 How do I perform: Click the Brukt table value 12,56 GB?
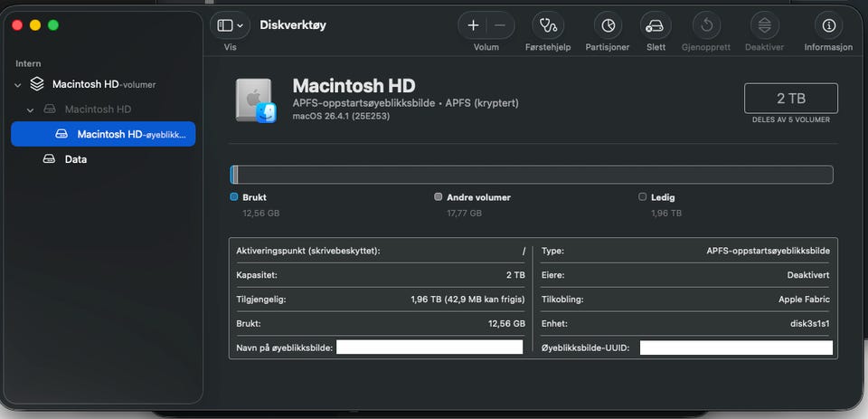(506, 324)
